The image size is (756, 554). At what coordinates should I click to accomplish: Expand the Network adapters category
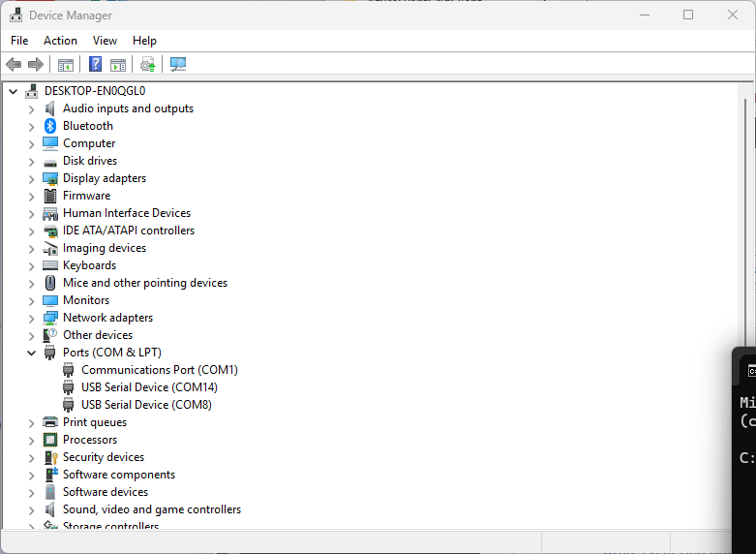[x=31, y=319]
